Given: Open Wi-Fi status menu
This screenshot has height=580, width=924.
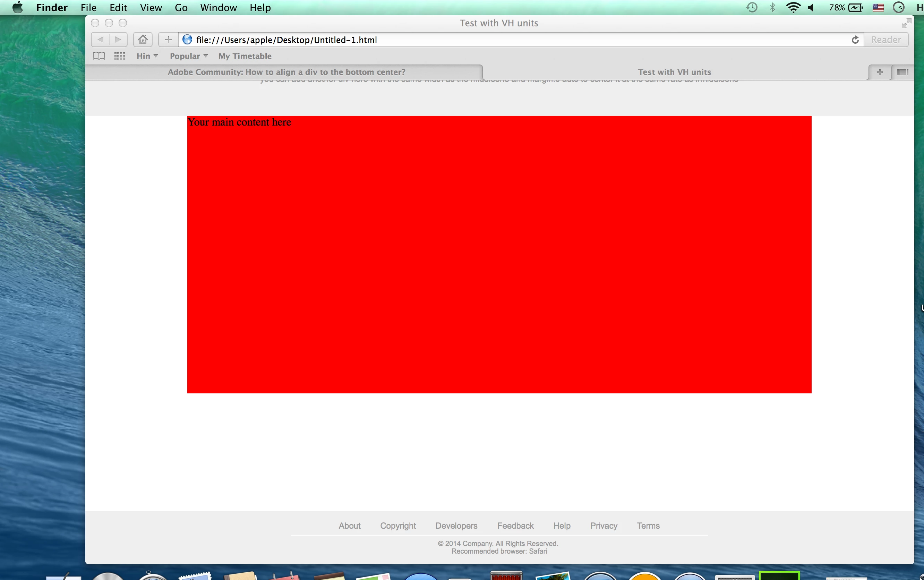Looking at the screenshot, I should point(793,8).
